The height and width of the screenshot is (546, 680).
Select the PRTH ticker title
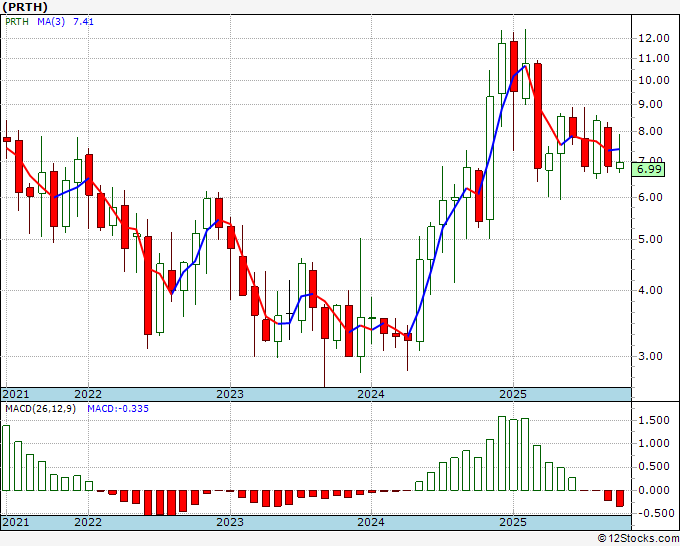point(25,7)
